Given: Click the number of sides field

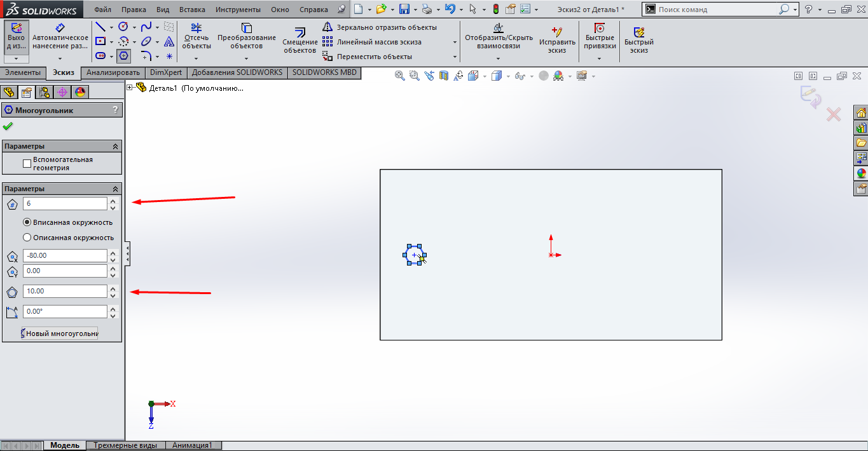Looking at the screenshot, I should pyautogui.click(x=65, y=203).
